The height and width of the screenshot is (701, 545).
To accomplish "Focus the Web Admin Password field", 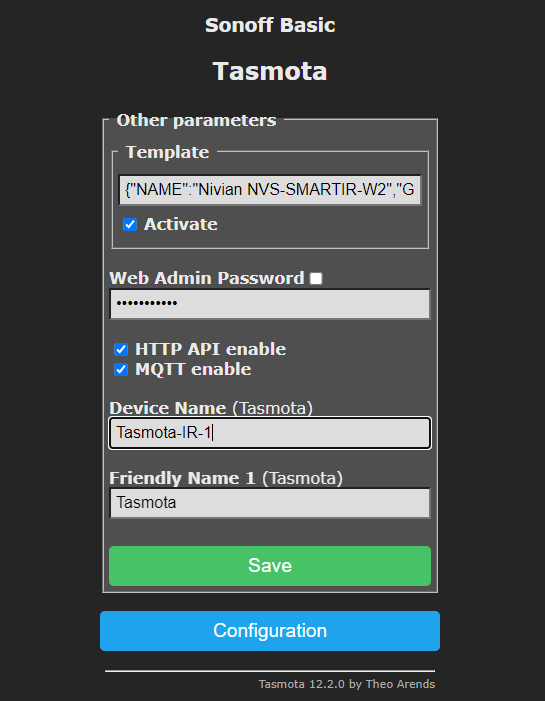I will coord(270,304).
